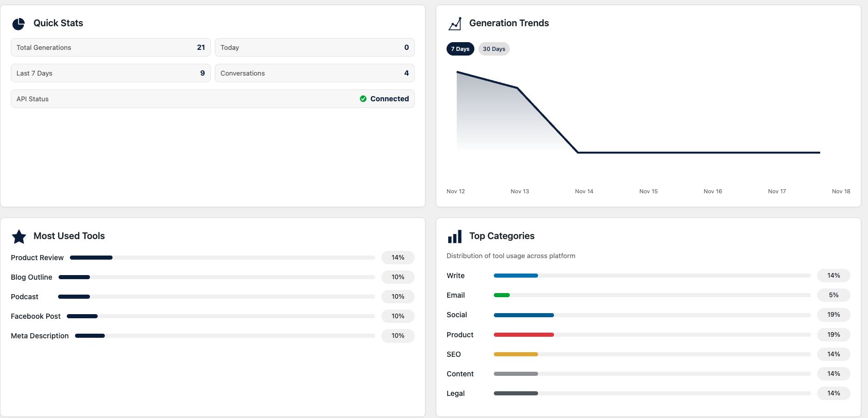Viewport: 868px width, 418px height.
Task: Click the Generation Trends line chart icon
Action: (455, 24)
